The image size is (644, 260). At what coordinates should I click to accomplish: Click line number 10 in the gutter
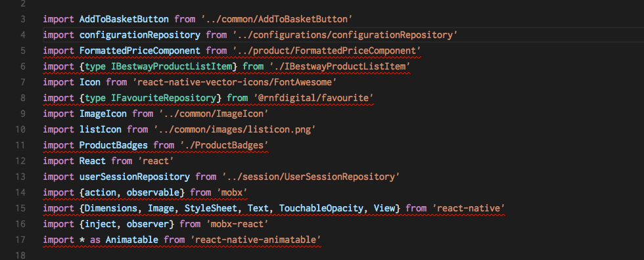(20, 129)
